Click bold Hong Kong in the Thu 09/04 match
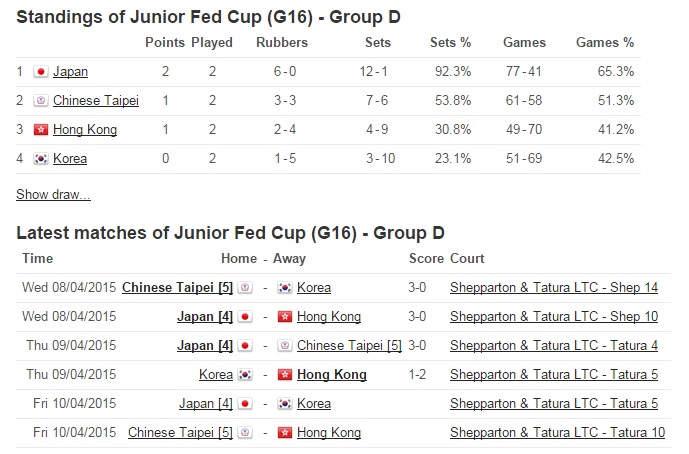Viewport: 689px width, 454px height. point(332,374)
